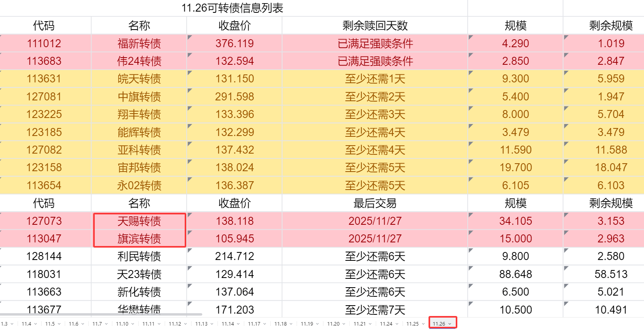Click 2025/11/27 in the 旗滨转债 row

tap(375, 238)
